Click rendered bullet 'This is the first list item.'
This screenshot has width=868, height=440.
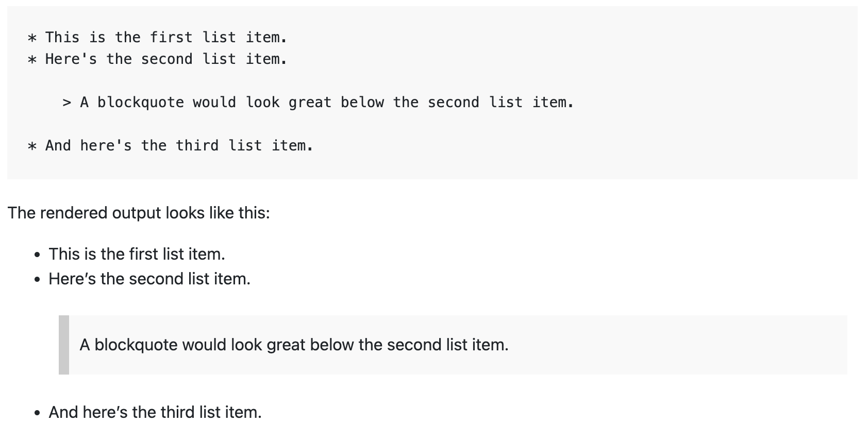pos(137,254)
